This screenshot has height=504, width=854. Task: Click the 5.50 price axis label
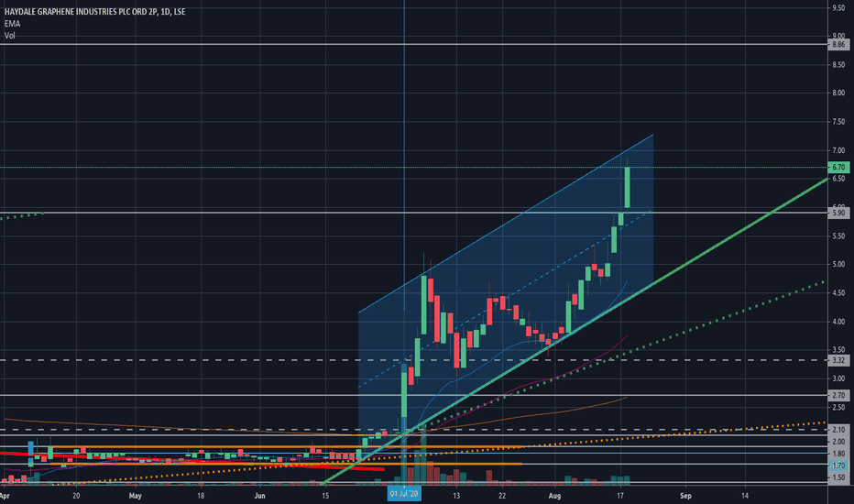click(838, 236)
